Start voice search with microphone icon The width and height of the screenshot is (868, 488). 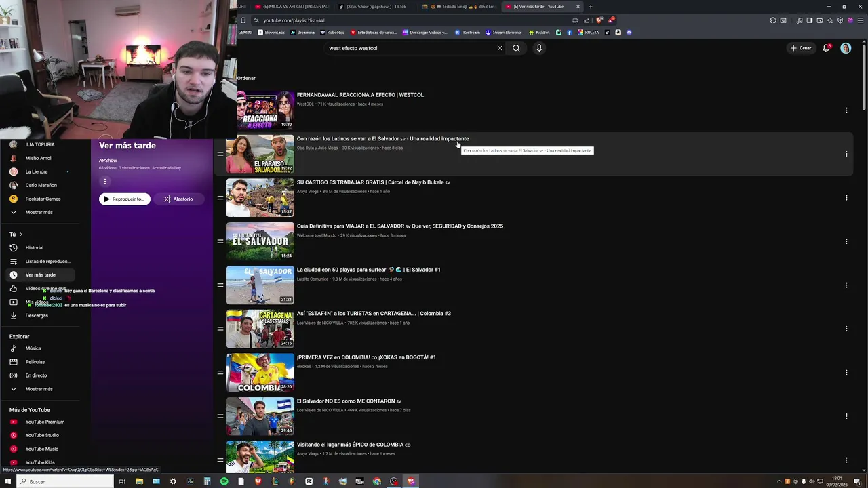tap(539, 48)
